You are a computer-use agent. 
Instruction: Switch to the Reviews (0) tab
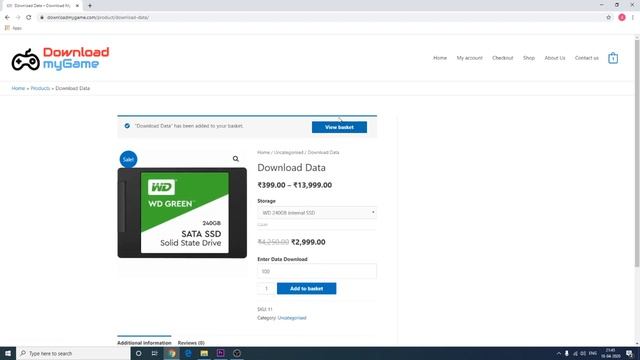coord(191,342)
